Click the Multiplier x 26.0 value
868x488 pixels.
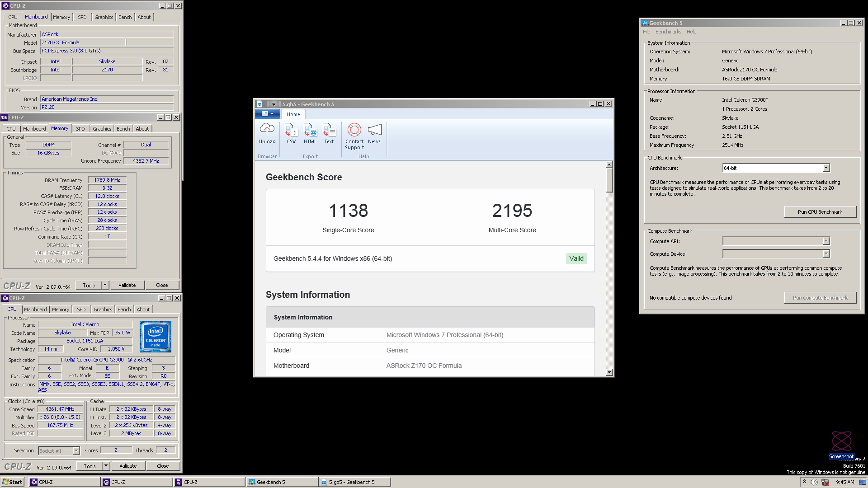click(60, 417)
